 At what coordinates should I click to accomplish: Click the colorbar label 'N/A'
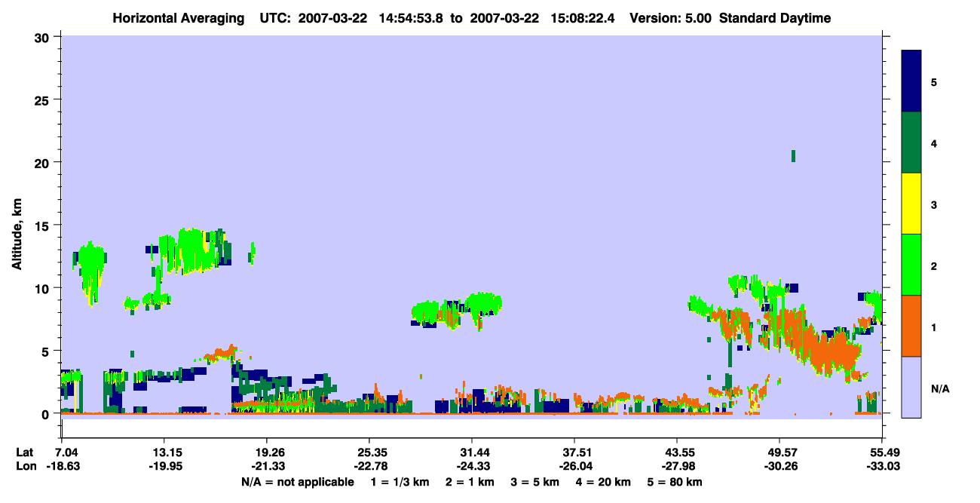tap(939, 388)
